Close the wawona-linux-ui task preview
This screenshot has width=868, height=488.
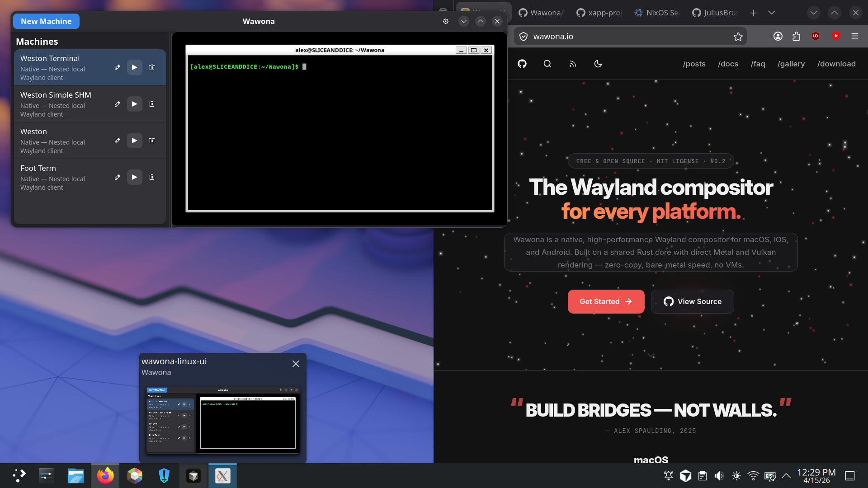click(x=296, y=364)
